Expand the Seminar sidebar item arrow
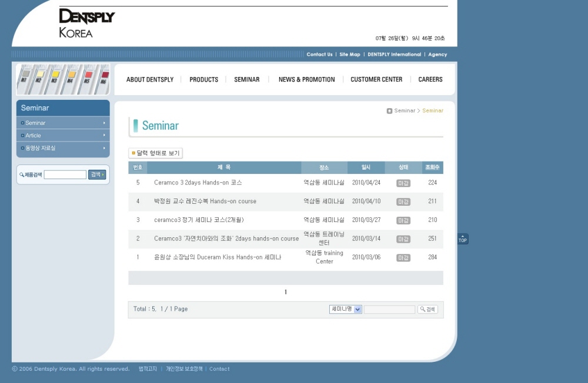Screen dimensions: 588x383 (104, 123)
